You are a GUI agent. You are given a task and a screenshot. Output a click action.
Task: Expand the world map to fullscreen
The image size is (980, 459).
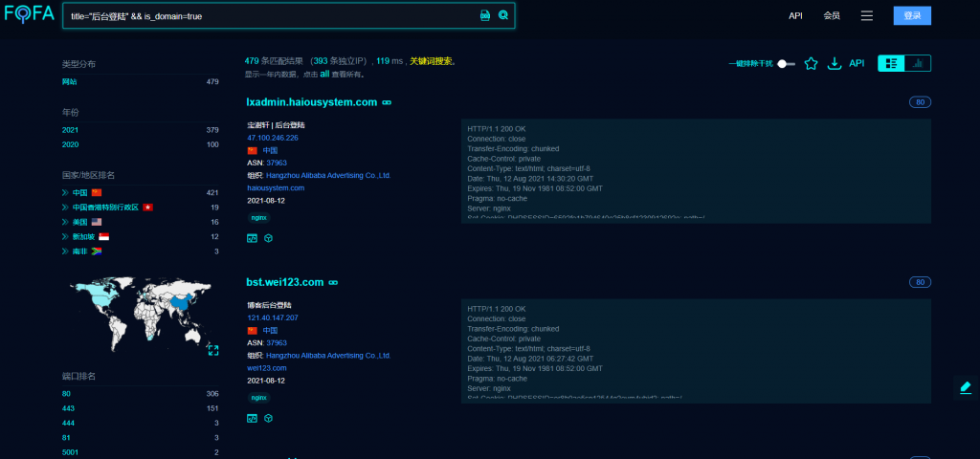(213, 350)
